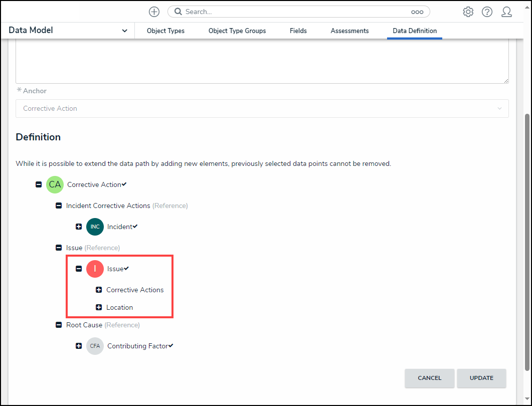Click the CFA Contributing Factor badge
This screenshot has width=532, height=406.
click(x=95, y=346)
